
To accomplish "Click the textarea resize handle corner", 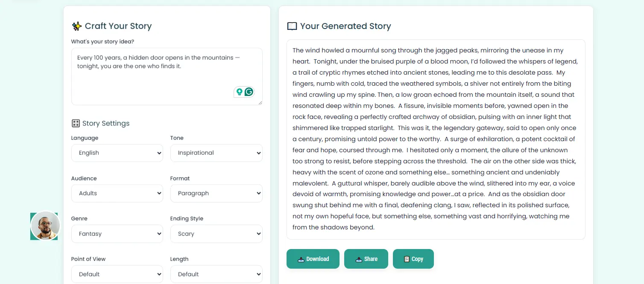I will (x=260, y=103).
